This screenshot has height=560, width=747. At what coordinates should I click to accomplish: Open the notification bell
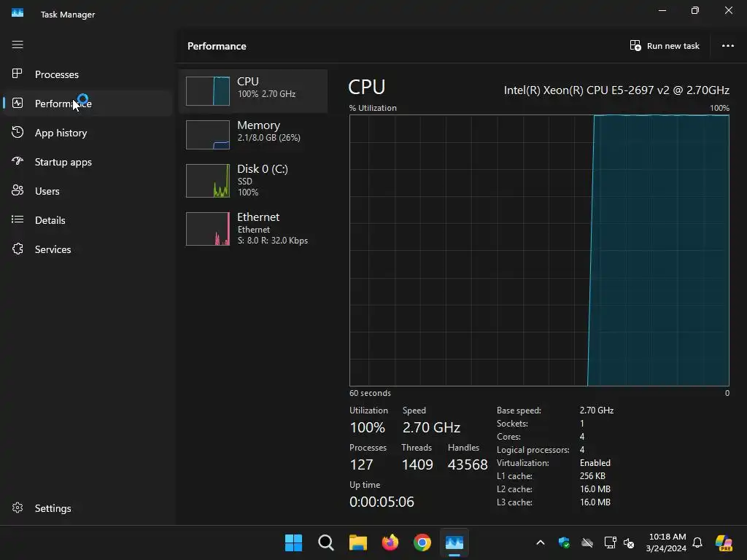pos(697,542)
